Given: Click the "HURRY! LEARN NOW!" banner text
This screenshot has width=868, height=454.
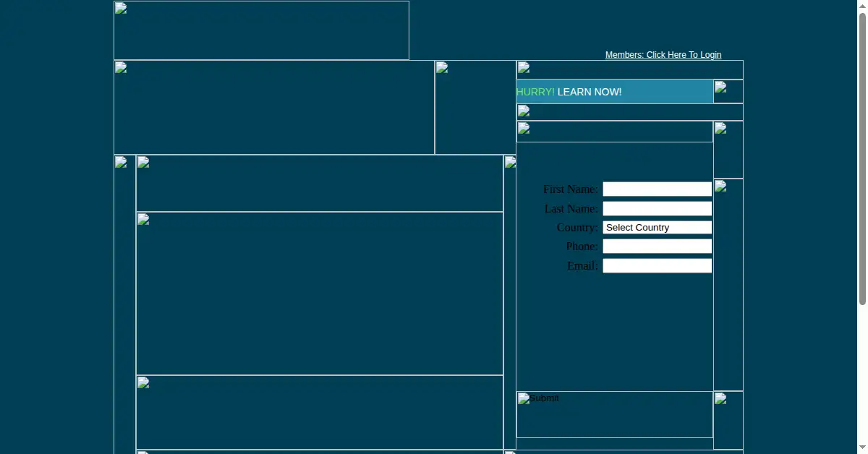Looking at the screenshot, I should coord(569,92).
